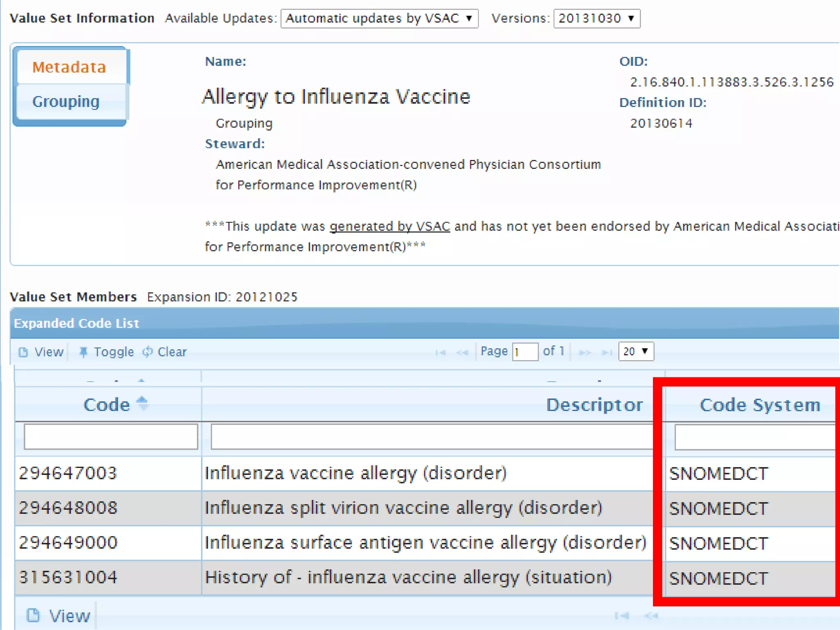Switch to the Grouping tab
The width and height of the screenshot is (840, 630).
[x=66, y=101]
